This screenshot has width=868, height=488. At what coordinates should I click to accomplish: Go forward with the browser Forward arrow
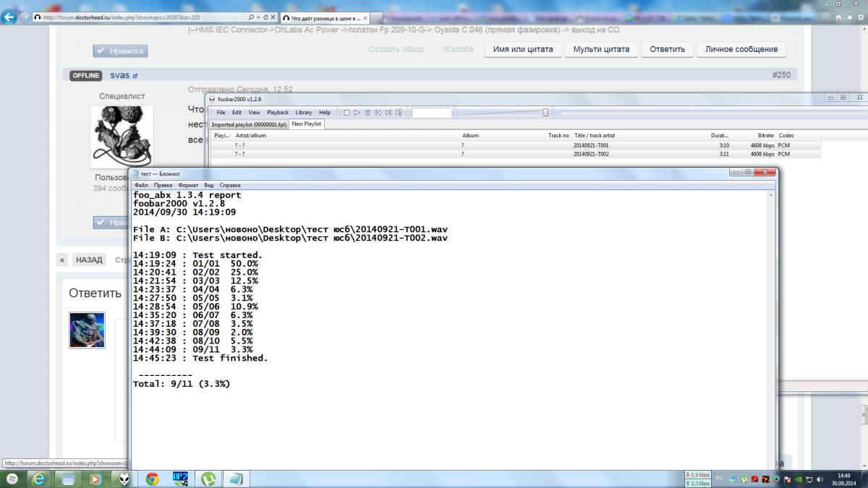click(x=25, y=17)
